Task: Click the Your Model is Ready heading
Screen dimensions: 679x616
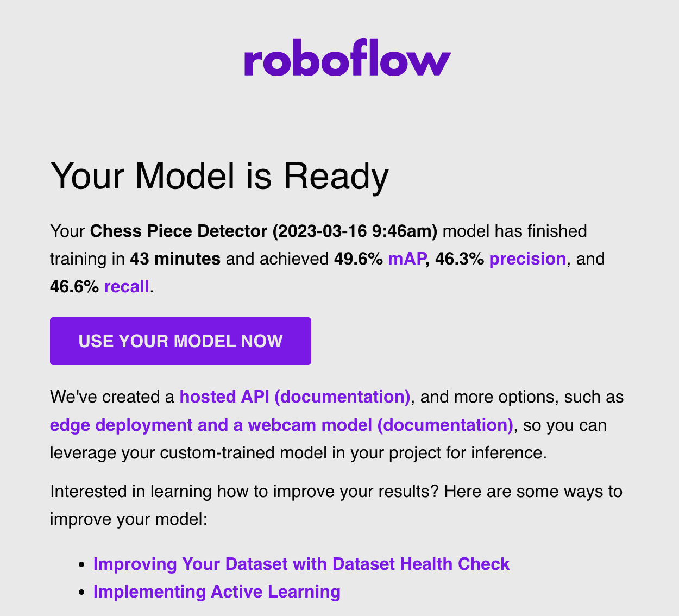Action: pyautogui.click(x=219, y=177)
